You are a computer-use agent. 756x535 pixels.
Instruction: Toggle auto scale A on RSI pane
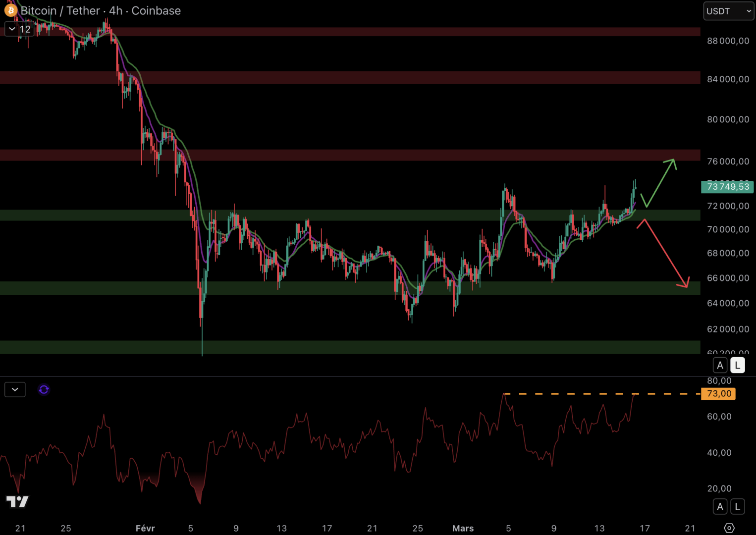tap(720, 507)
